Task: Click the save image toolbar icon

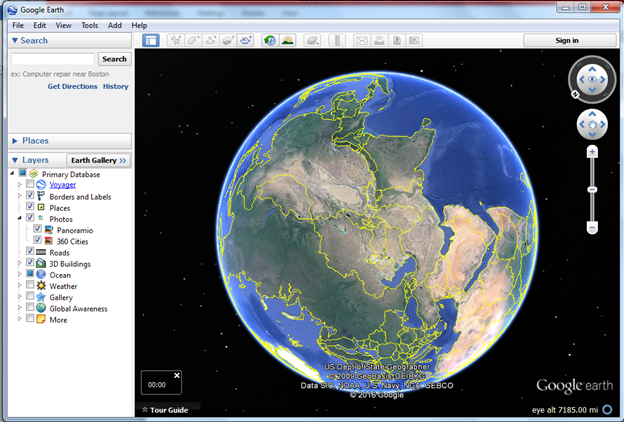Action: click(397, 40)
